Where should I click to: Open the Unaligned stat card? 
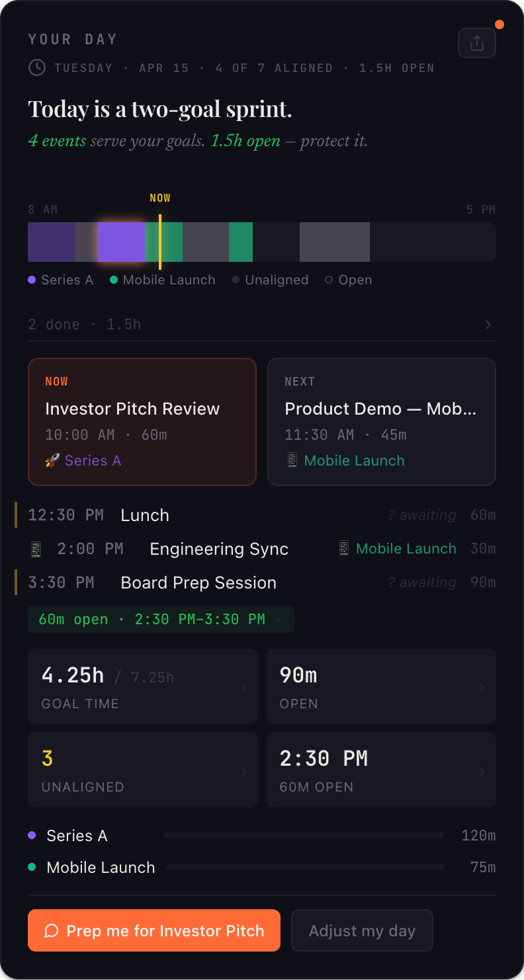[x=142, y=770]
